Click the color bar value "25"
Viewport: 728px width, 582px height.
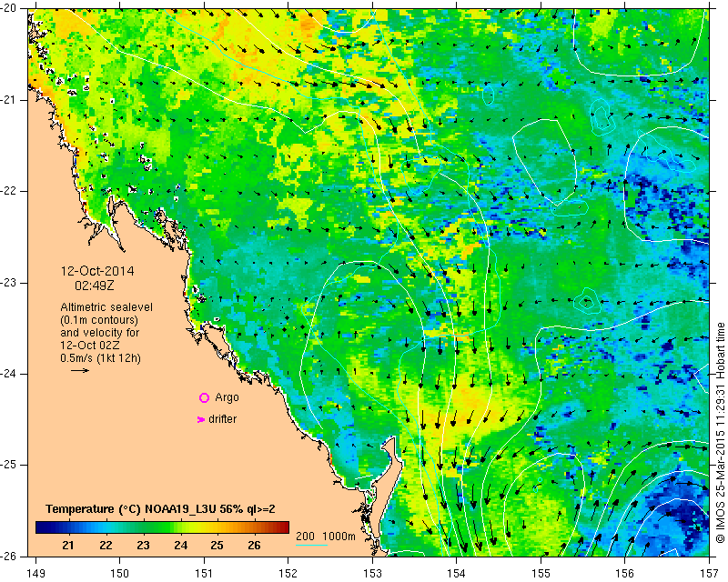tap(217, 545)
